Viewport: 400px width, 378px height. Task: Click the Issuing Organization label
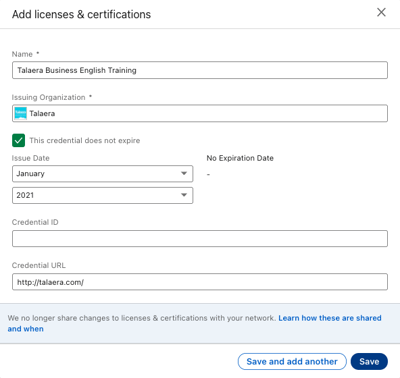49,97
